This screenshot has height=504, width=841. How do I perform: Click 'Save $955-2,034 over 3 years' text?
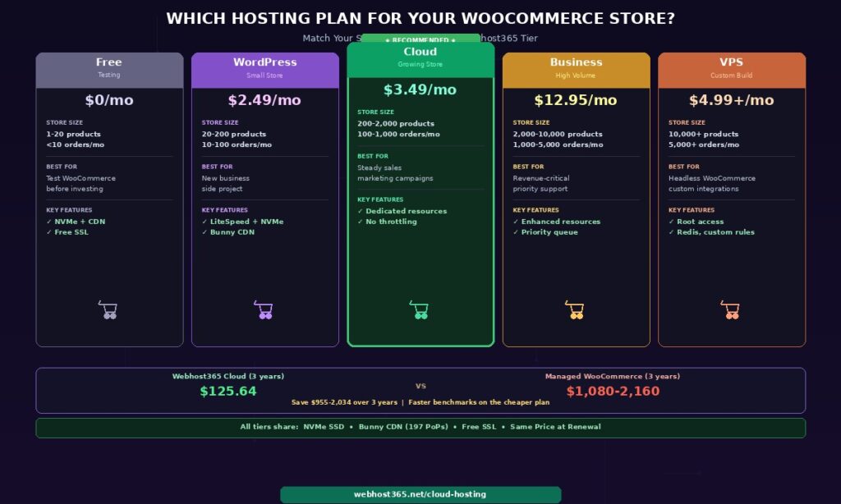click(344, 402)
